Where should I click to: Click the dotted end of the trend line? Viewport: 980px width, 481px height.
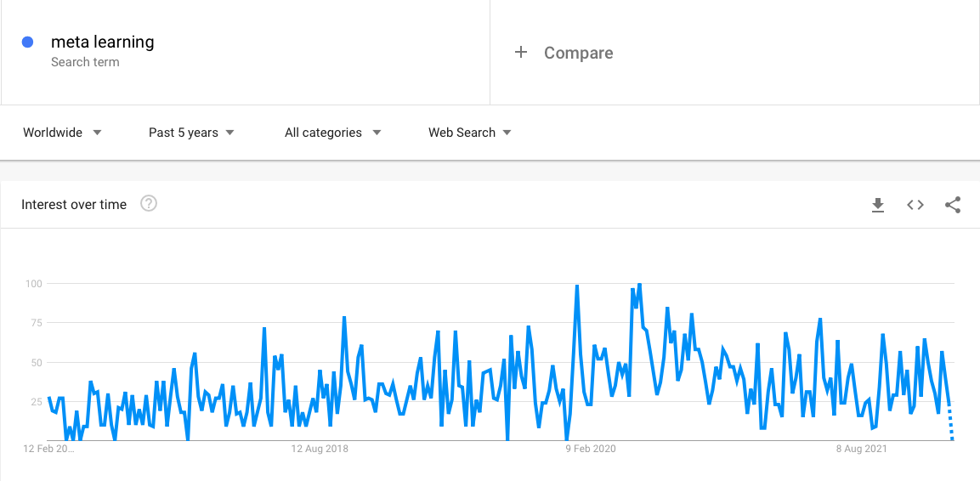950,425
